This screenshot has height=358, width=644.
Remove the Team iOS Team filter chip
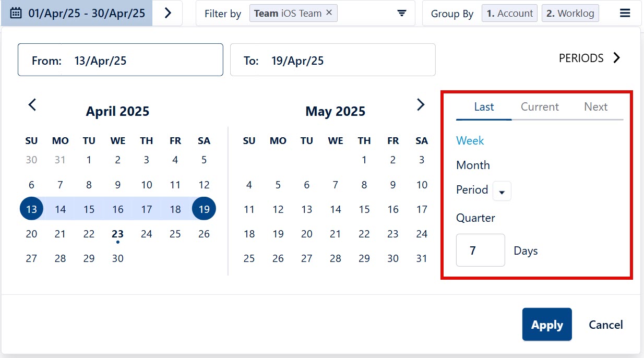328,13
